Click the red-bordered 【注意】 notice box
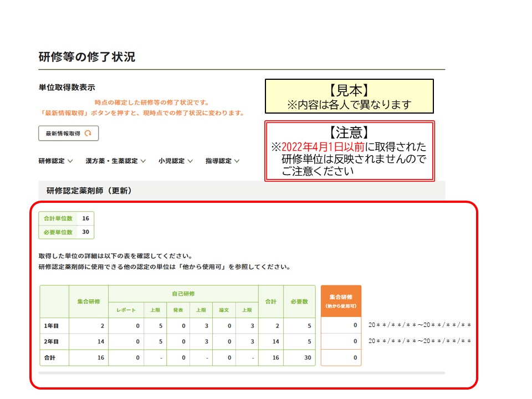 (349, 151)
